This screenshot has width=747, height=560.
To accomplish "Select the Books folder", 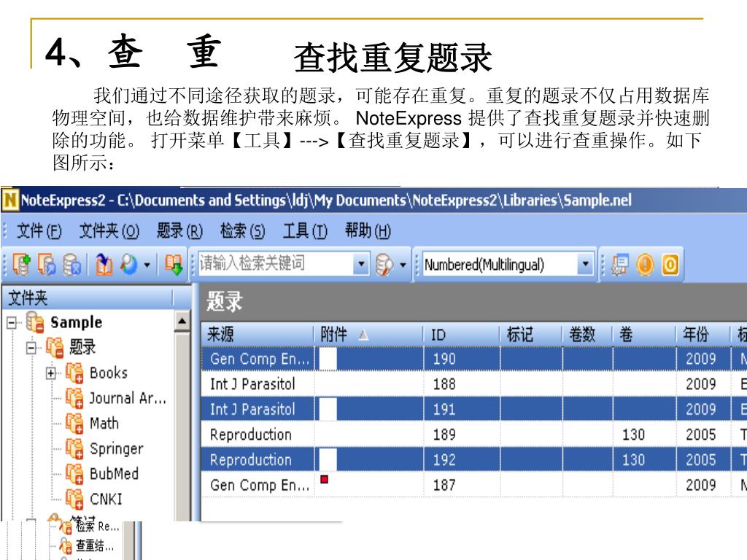I will [109, 373].
